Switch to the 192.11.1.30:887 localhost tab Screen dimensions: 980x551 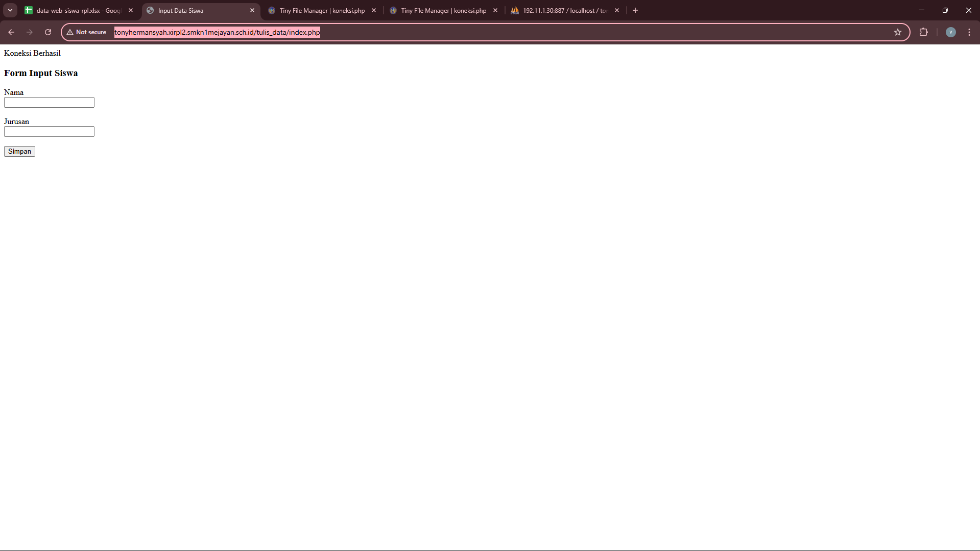(x=564, y=10)
